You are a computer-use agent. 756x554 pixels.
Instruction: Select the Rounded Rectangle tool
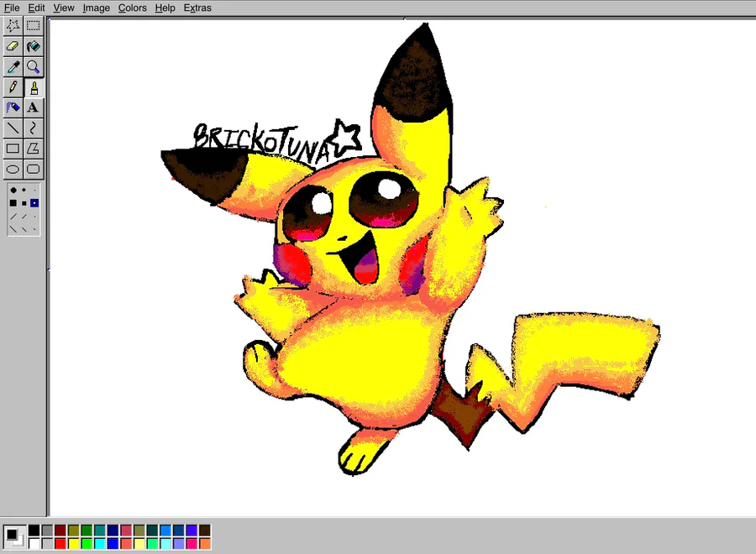[34, 169]
